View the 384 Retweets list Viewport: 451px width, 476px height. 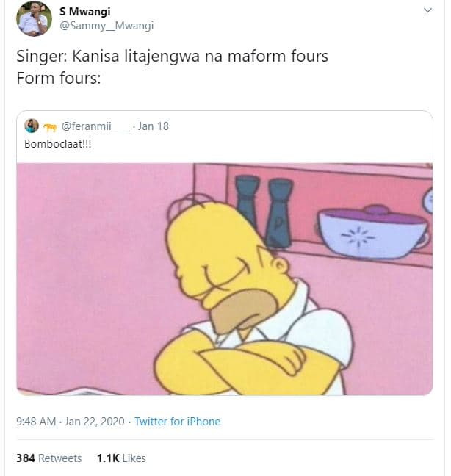click(49, 458)
